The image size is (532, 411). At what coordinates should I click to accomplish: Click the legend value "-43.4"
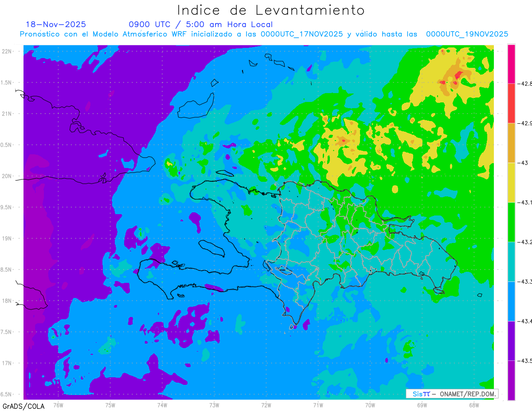[524, 321]
